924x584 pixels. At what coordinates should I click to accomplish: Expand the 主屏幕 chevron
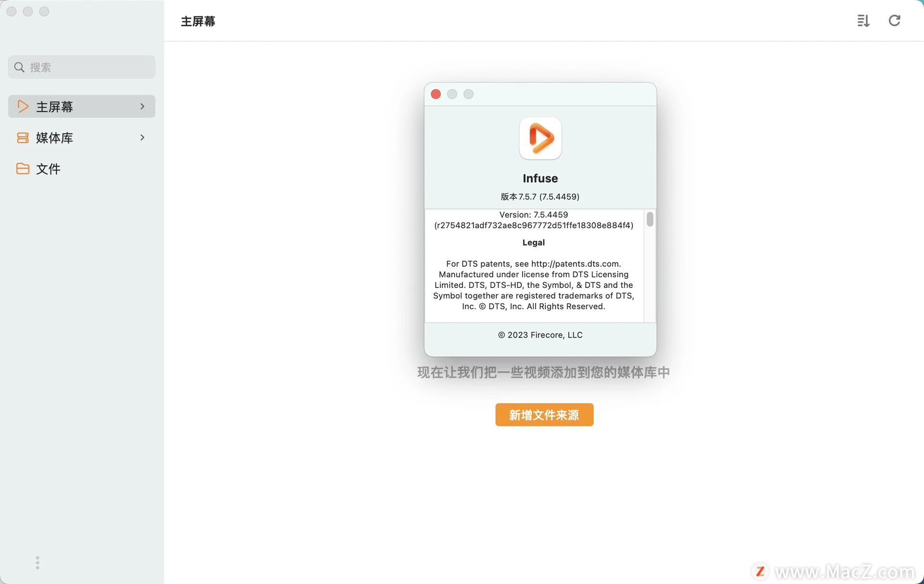(x=142, y=106)
